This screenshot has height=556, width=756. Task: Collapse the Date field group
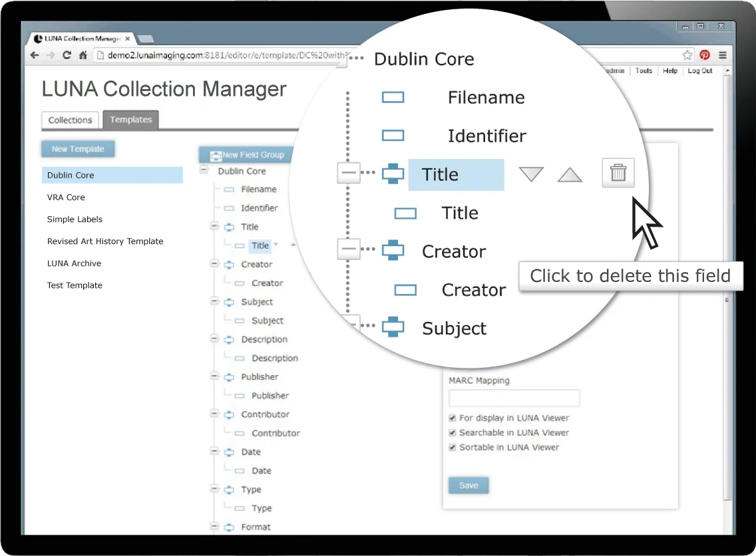tap(214, 452)
